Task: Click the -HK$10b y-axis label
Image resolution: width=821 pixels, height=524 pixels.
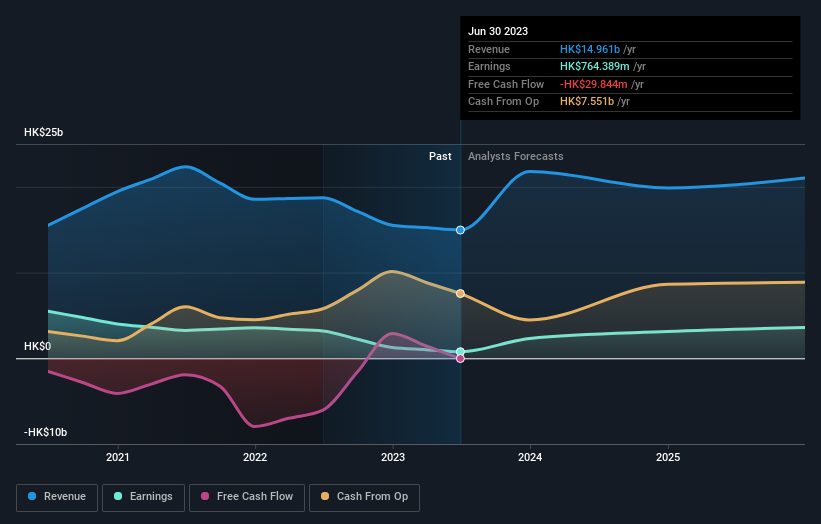Action: coord(46,432)
